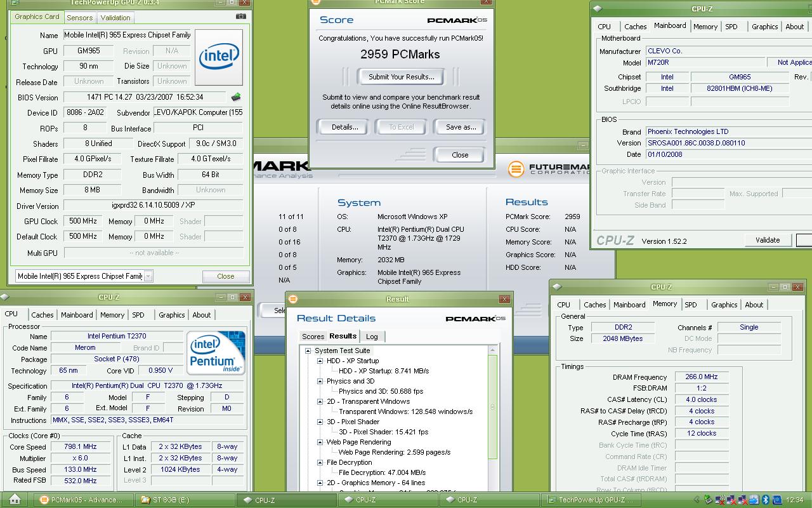Click the Multiplier x 6.0 value
The width and height of the screenshot is (812, 508).
[x=81, y=458]
